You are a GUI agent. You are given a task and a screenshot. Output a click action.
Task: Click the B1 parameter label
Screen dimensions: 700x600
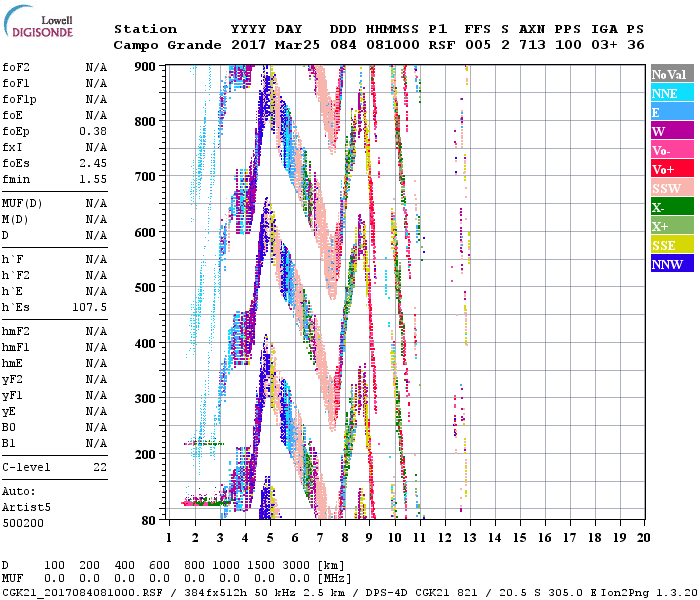pyautogui.click(x=9, y=443)
